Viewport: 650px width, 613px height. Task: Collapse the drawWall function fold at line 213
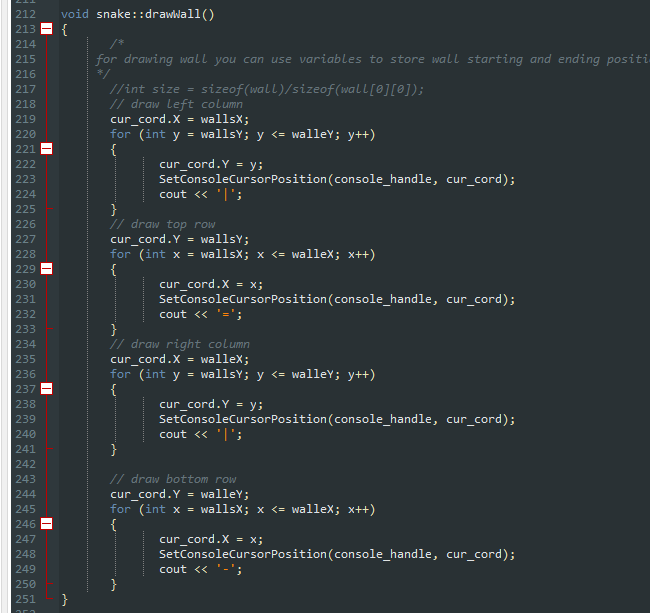(46, 29)
